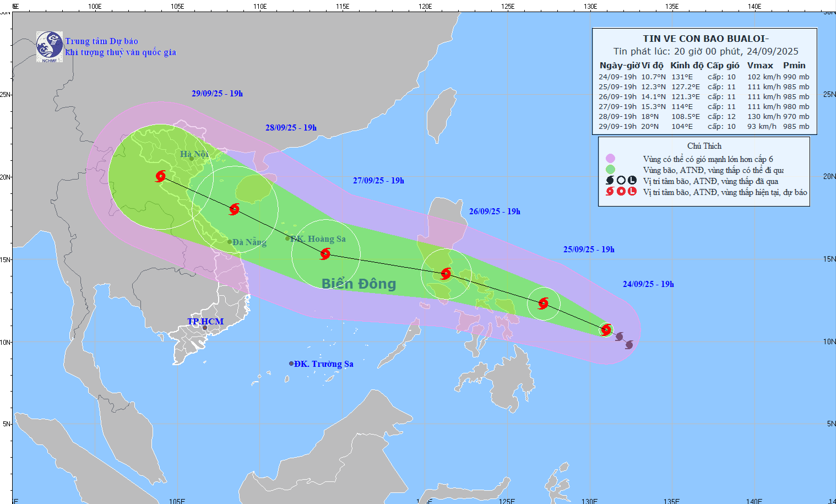The height and width of the screenshot is (504, 836).
Task: Click the NCHMF logo in the top-left corner
Action: point(50,46)
